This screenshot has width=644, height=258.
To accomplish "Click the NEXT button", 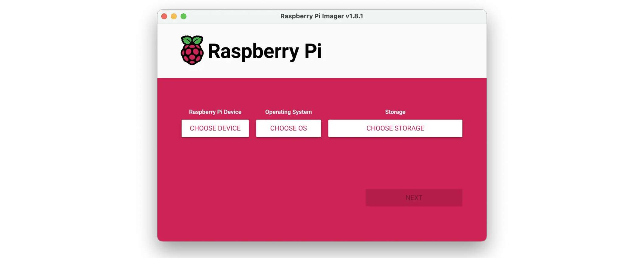I will [414, 197].
